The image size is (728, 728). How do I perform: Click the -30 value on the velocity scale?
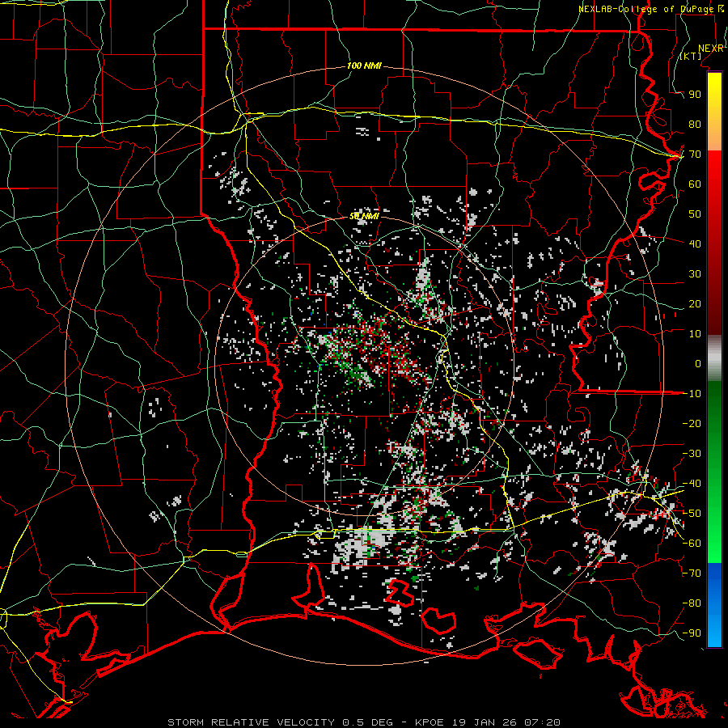click(x=692, y=454)
